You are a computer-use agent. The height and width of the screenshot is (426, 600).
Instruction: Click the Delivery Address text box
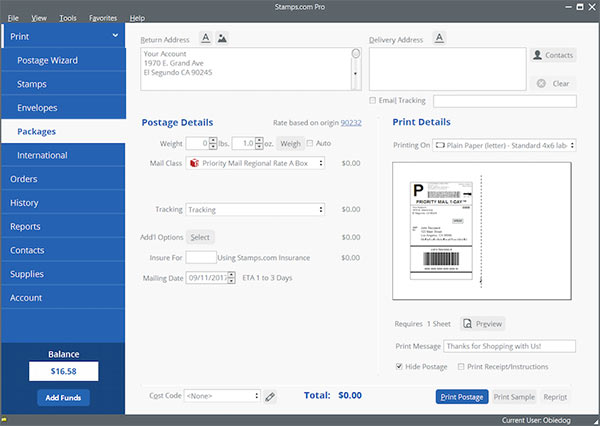[448, 69]
